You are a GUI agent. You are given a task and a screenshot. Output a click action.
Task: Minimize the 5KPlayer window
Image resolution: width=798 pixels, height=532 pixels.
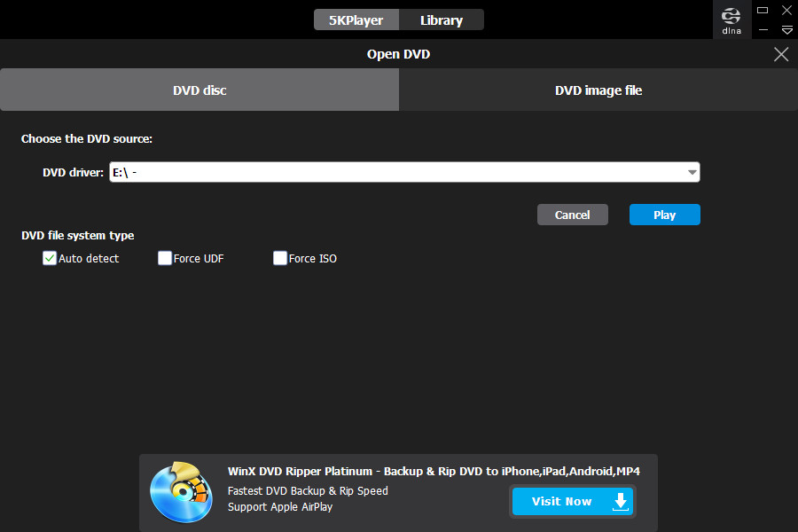click(x=763, y=30)
